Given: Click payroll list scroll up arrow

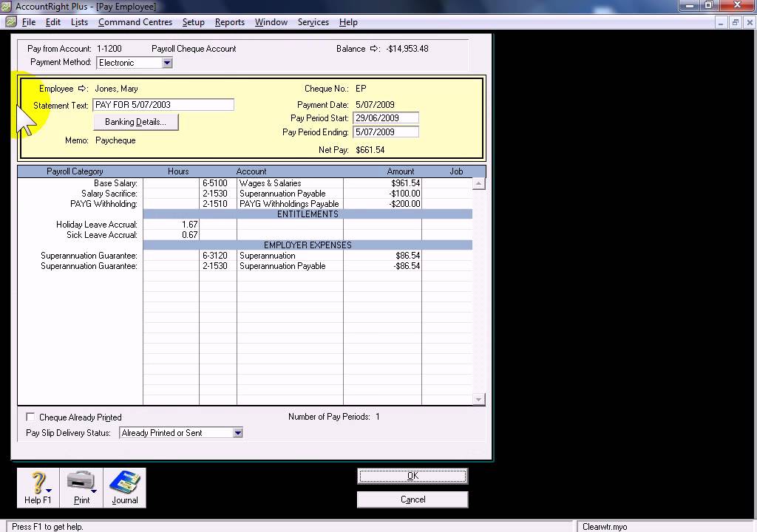Looking at the screenshot, I should pos(478,183).
